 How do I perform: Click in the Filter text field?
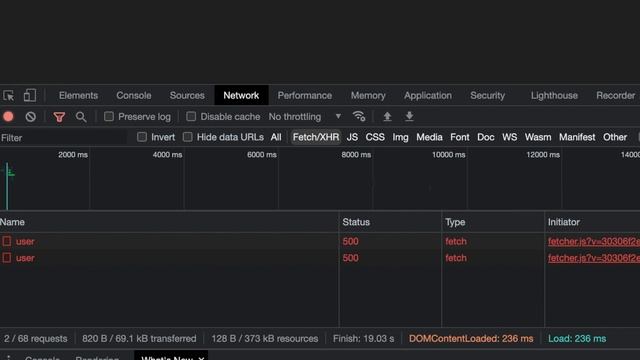(x=63, y=138)
